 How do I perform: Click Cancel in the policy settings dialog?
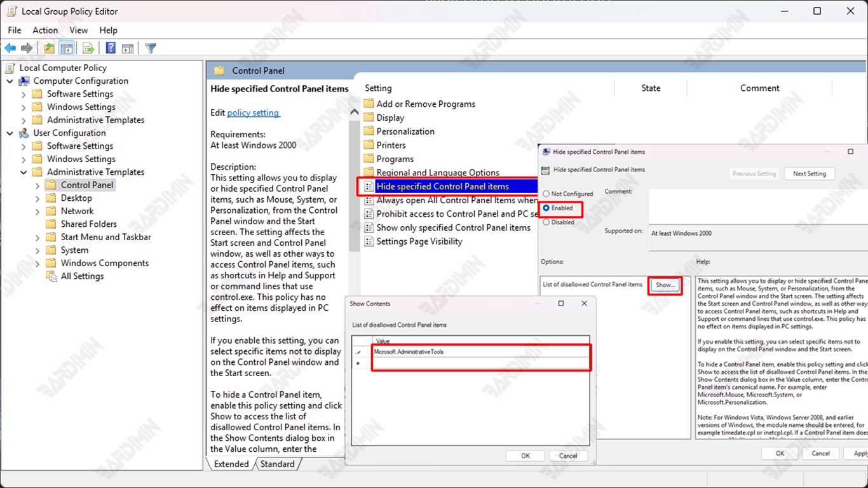click(821, 453)
